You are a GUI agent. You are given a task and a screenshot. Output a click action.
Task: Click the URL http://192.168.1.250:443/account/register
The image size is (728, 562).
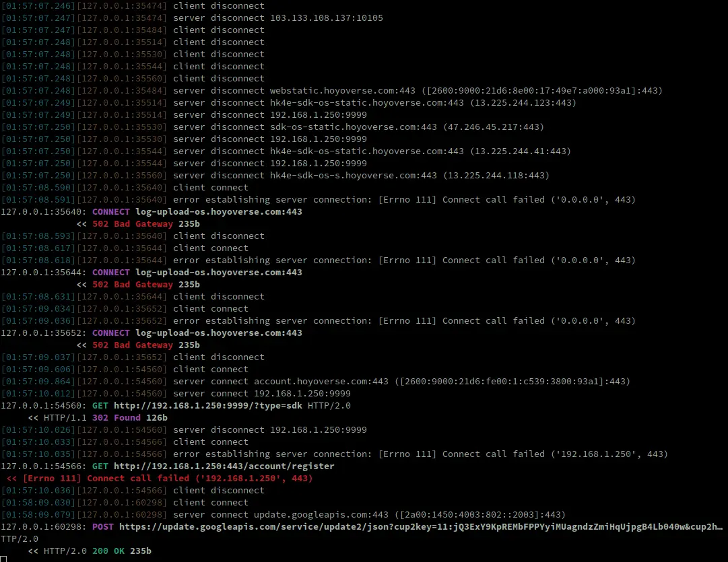[x=224, y=466]
